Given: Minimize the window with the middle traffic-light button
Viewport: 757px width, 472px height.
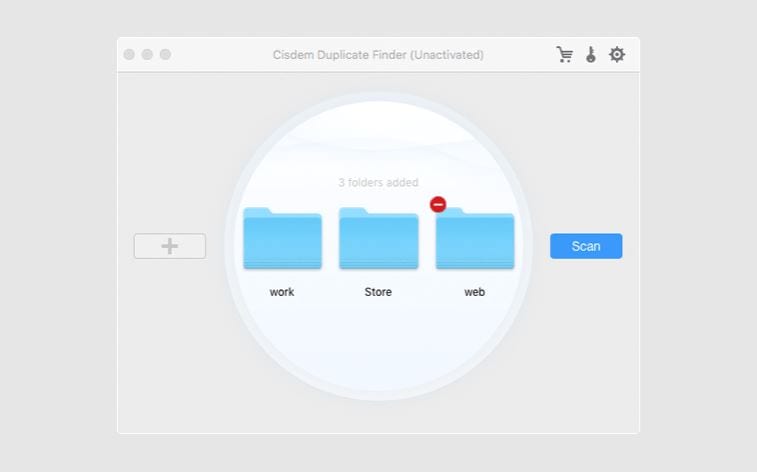Looking at the screenshot, I should (147, 55).
